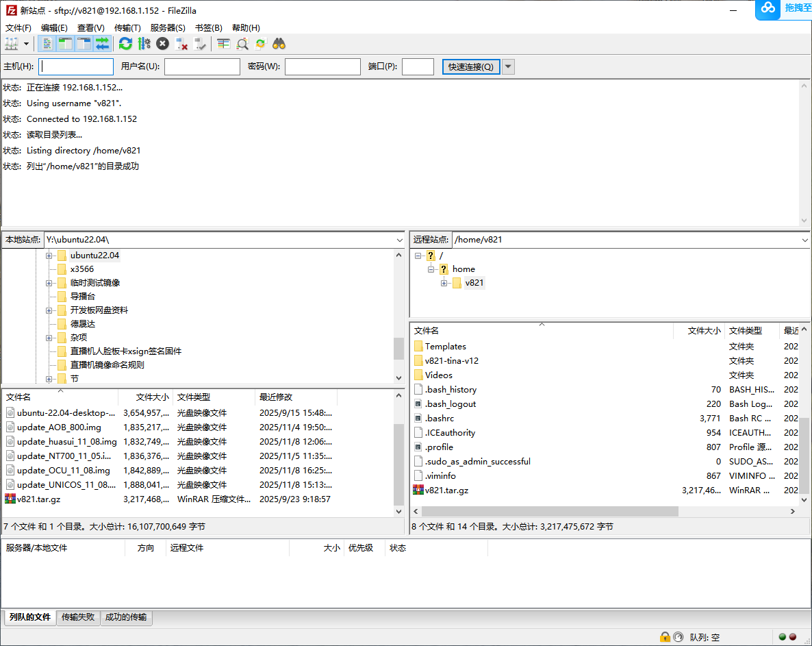Toggle synchronized browsing
Screen dimensions: 812x646
coord(260,44)
